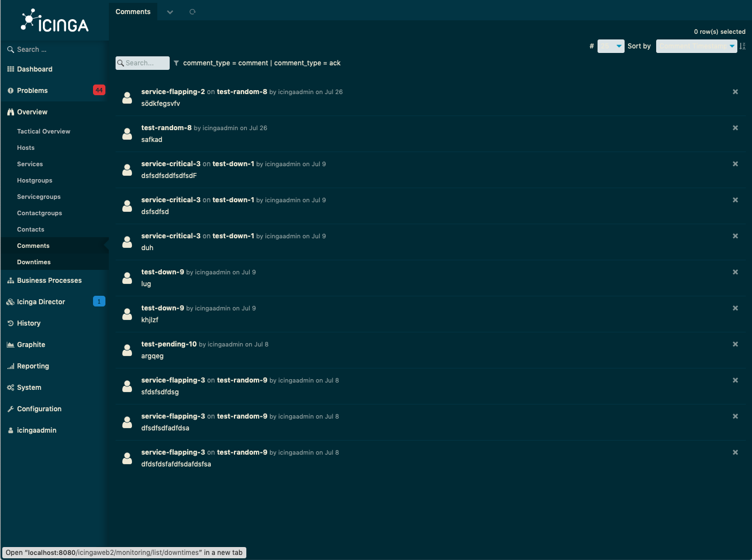Click user icon of duh comment
Viewport: 752px width, 560px height.
click(127, 242)
